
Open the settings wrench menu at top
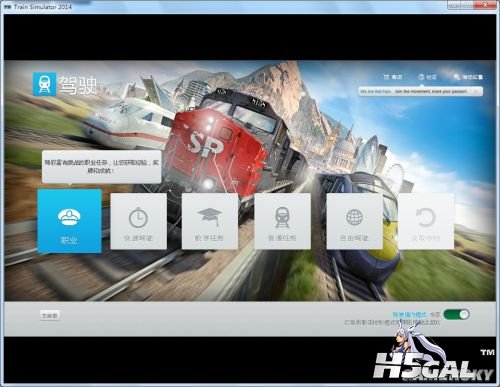[x=468, y=77]
